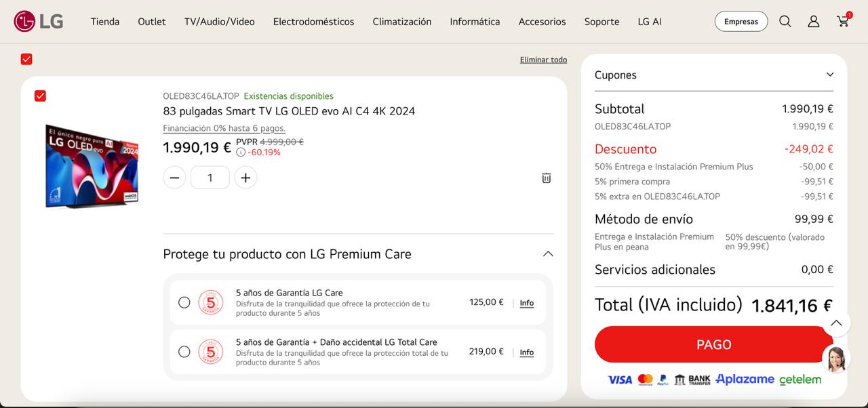The image size is (868, 408).
Task: Click the PVPR info circle icon
Action: 241,152
